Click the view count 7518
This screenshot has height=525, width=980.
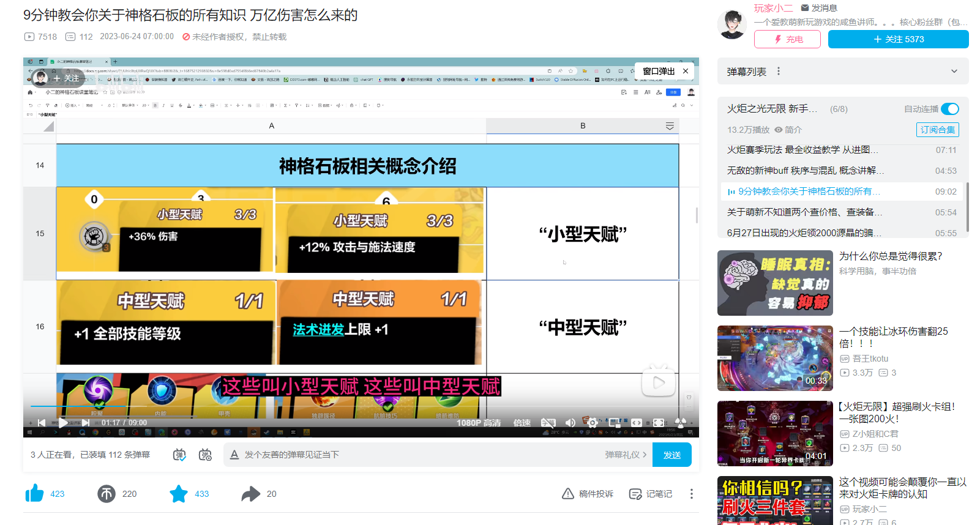click(x=40, y=37)
